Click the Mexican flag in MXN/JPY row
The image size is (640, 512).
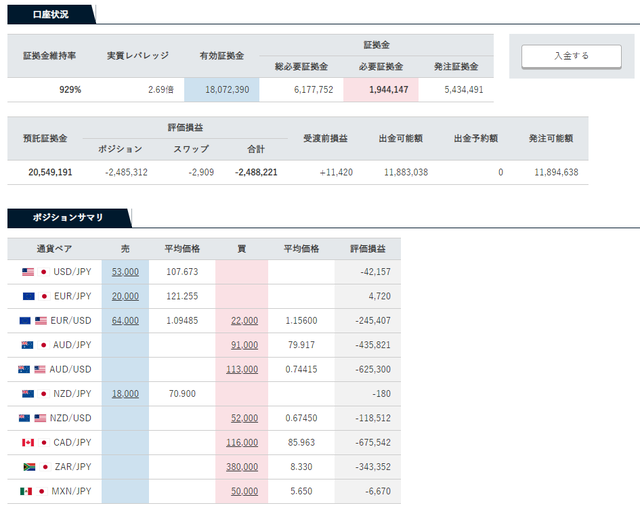(x=28, y=492)
